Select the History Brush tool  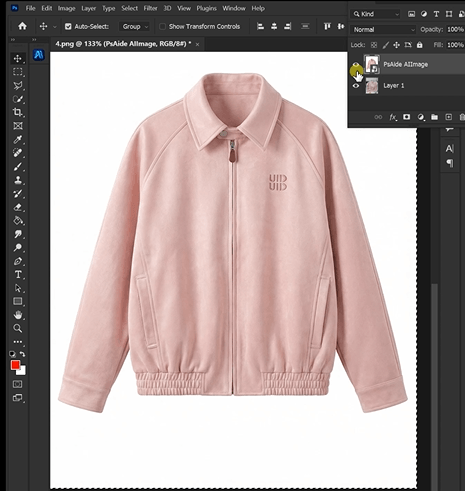[18, 194]
